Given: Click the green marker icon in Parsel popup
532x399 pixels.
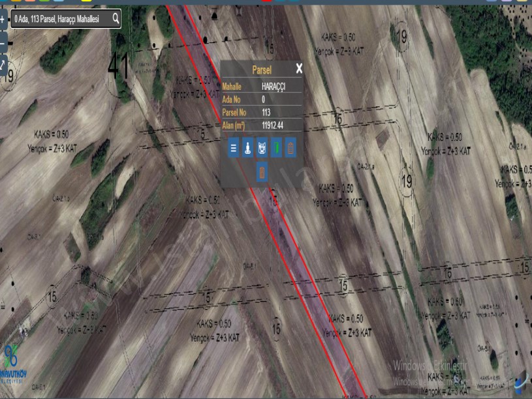Looking at the screenshot, I should point(276,148).
